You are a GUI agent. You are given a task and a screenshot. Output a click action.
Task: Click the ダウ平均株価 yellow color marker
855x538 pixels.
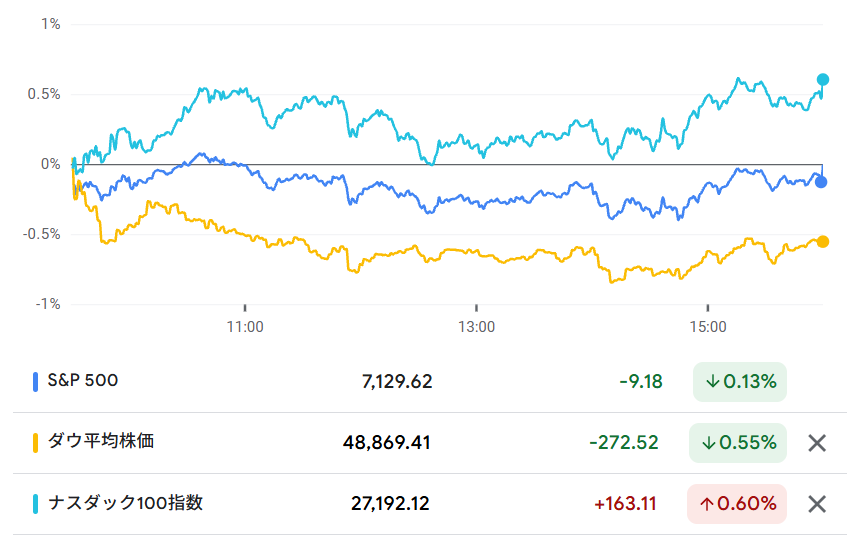tap(36, 442)
